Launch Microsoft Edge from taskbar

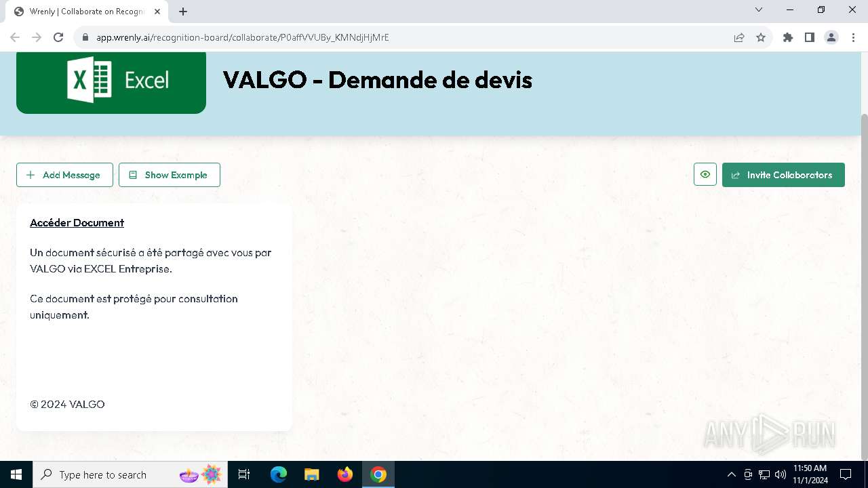click(x=279, y=474)
